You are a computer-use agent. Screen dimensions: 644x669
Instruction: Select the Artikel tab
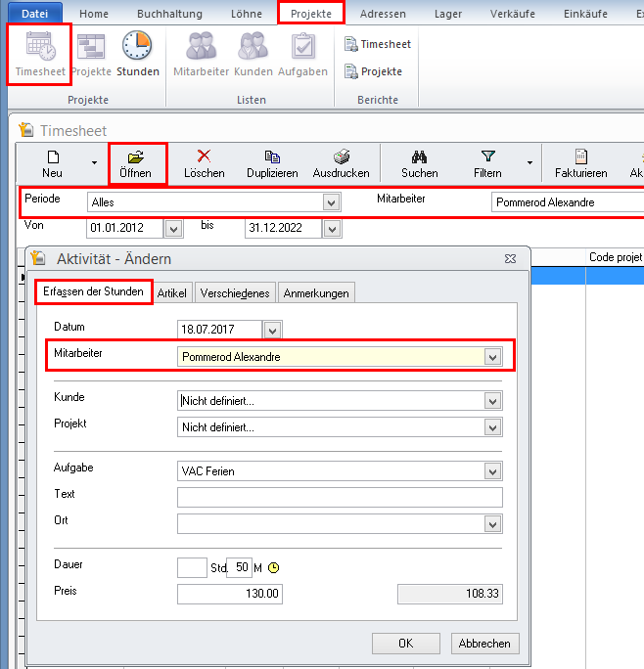pos(171,293)
